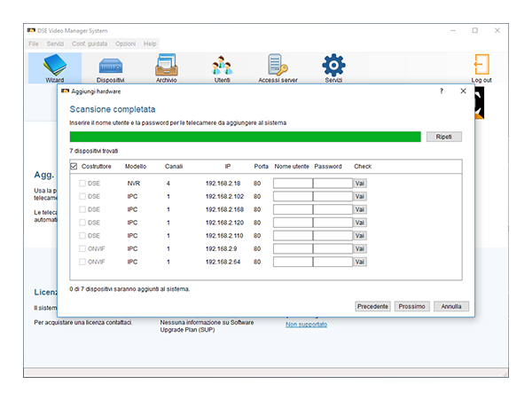Click the dialog help question mark
Viewport: 532px width, 408px height.
pyautogui.click(x=442, y=90)
